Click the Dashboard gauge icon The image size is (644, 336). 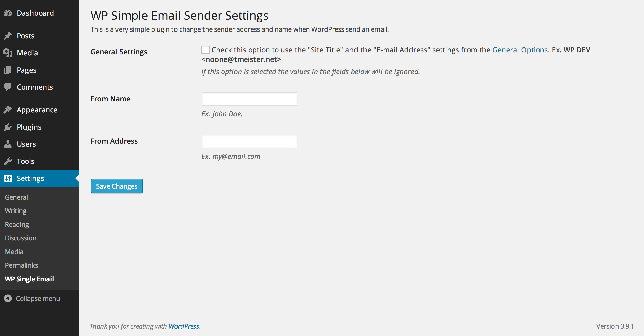coord(8,13)
